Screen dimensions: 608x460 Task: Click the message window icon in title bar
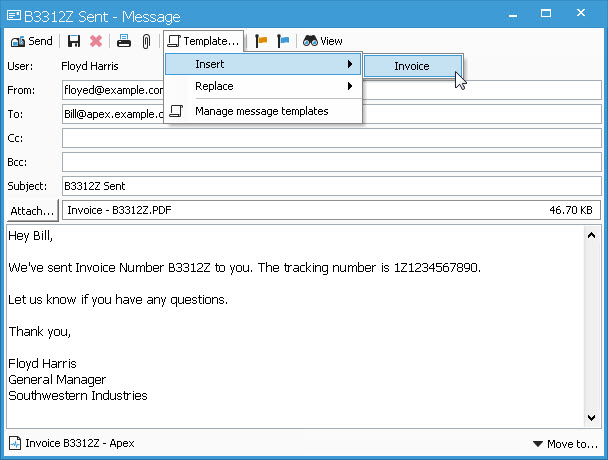(x=14, y=16)
